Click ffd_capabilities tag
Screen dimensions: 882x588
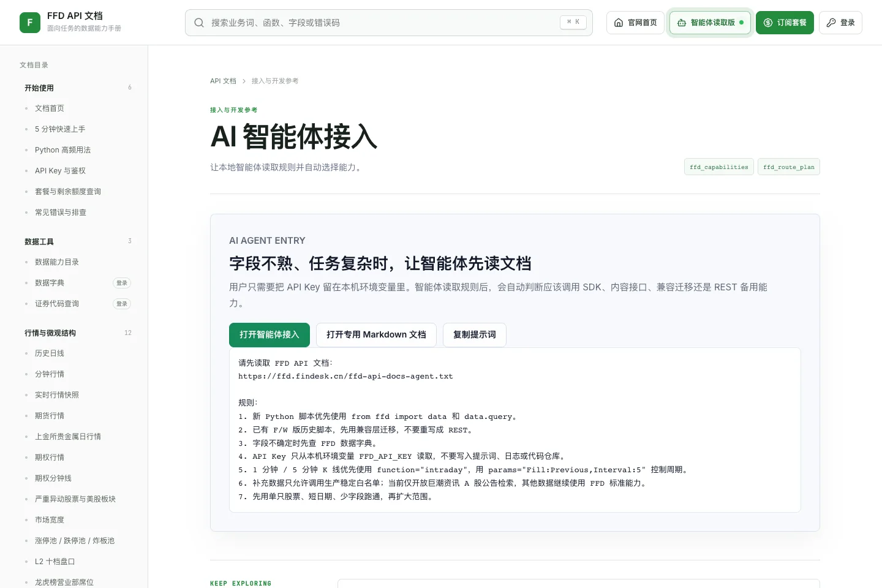click(719, 167)
